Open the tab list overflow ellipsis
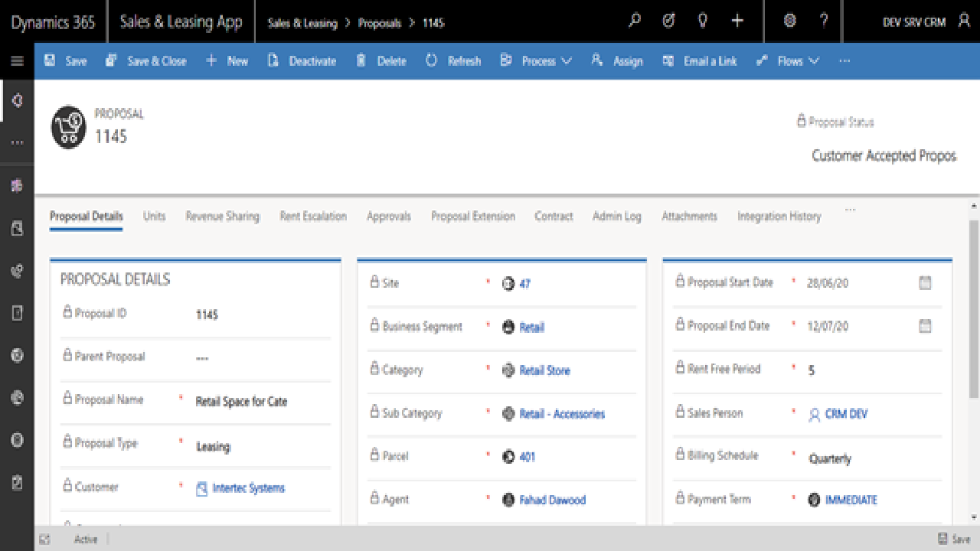This screenshot has width=980, height=551. click(x=850, y=210)
